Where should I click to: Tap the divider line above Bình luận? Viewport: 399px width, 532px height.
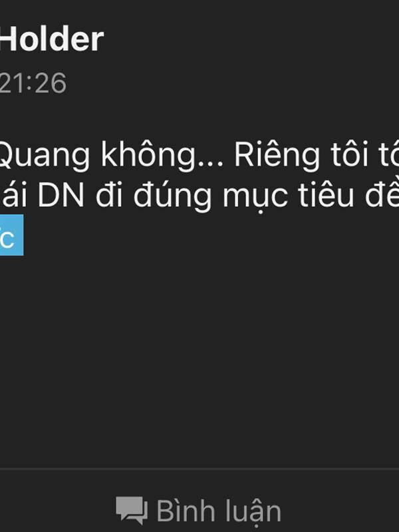[199, 469]
